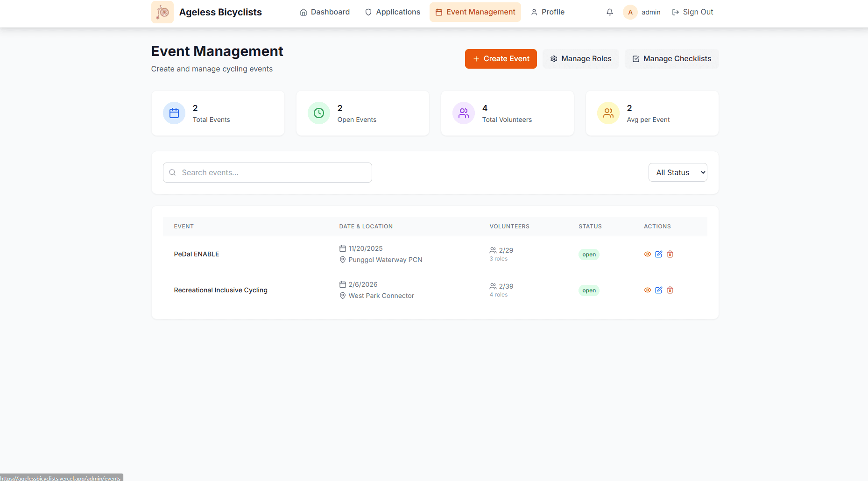Open the notifications bell
868x481 pixels.
(610, 12)
